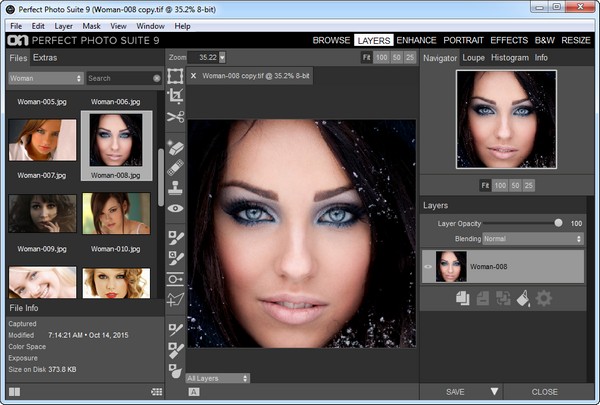This screenshot has height=405, width=600.
Task: Click the Duplicate Layer icon
Action: tap(463, 297)
